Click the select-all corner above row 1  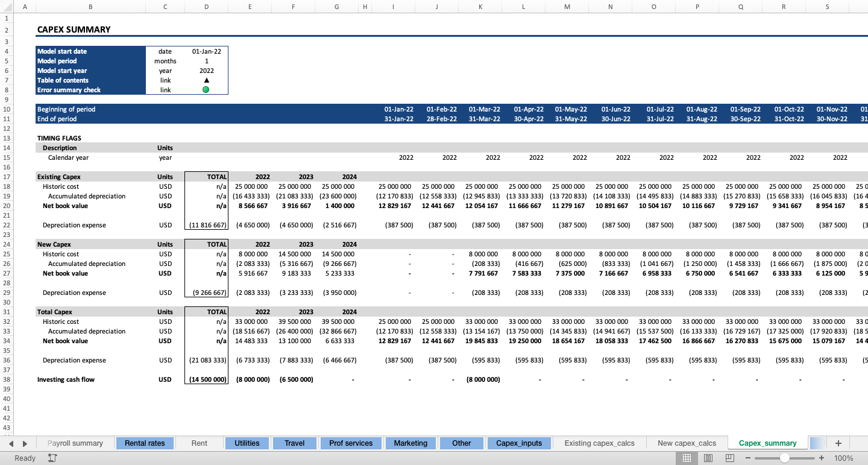(x=7, y=7)
